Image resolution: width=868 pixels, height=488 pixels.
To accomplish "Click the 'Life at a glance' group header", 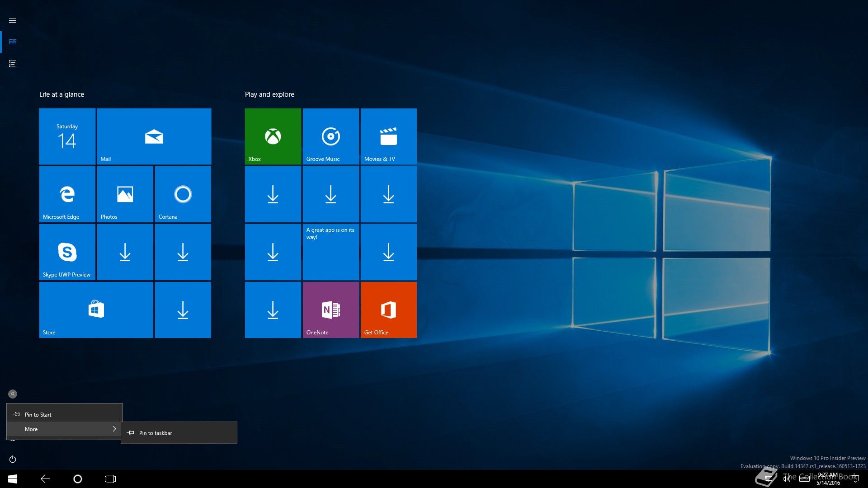I will [x=62, y=94].
